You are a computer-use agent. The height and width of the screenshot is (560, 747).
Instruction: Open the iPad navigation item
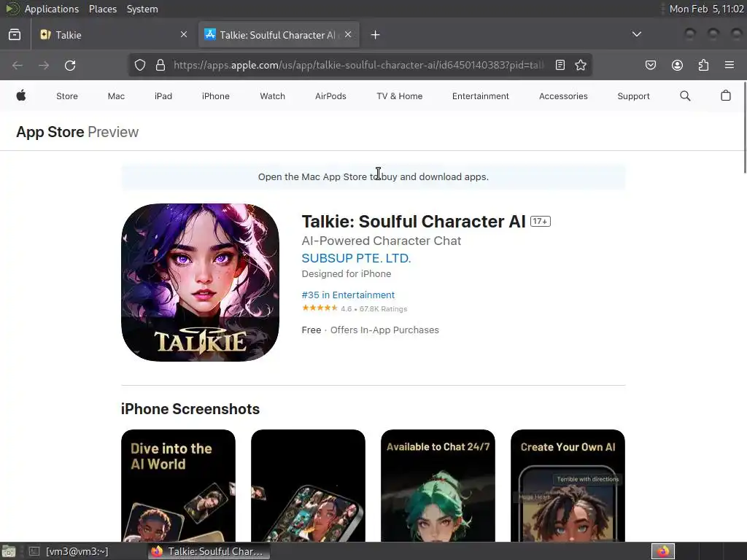tap(163, 96)
